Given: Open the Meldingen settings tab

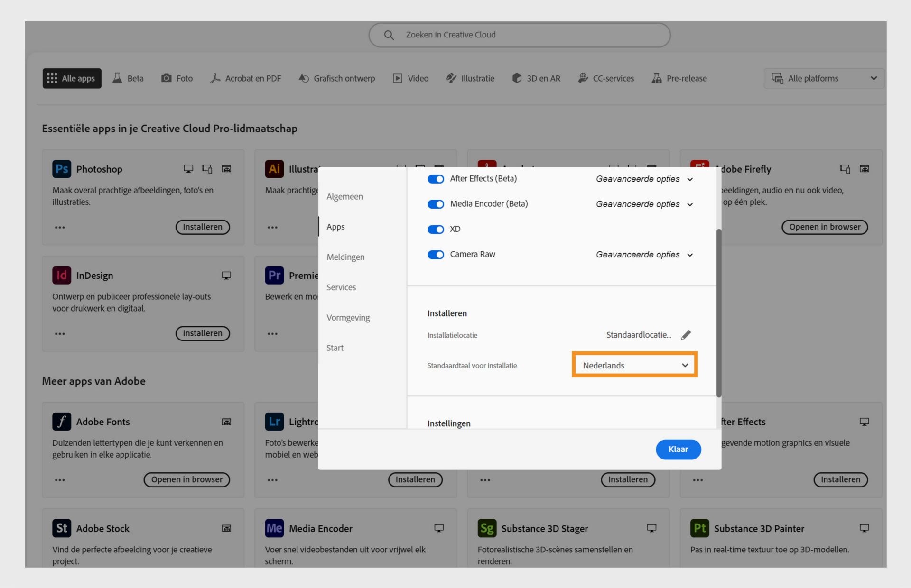Looking at the screenshot, I should point(345,257).
